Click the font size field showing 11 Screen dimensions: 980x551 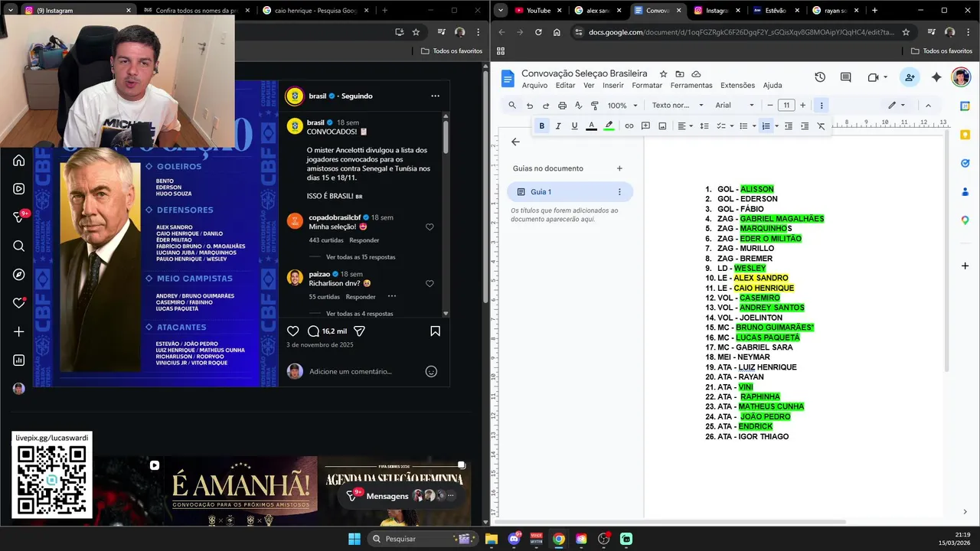[x=786, y=105]
